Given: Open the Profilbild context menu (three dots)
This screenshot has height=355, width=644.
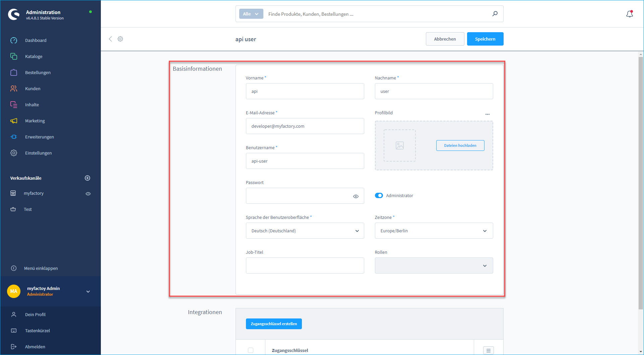Looking at the screenshot, I should pyautogui.click(x=488, y=114).
